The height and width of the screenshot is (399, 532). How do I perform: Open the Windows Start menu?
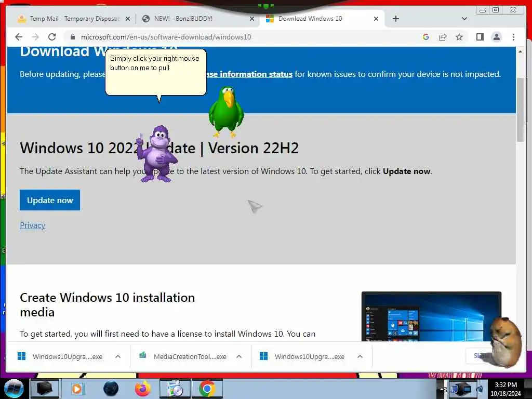14,389
